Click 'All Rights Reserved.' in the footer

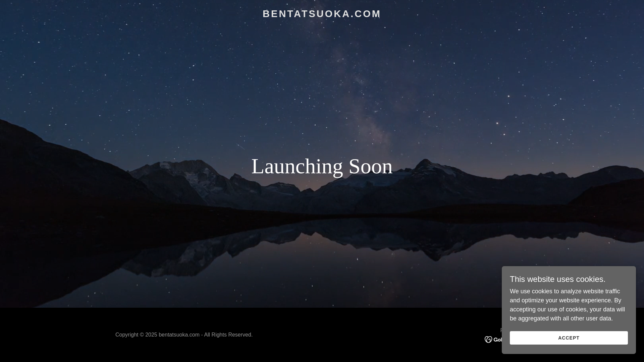tap(228, 335)
